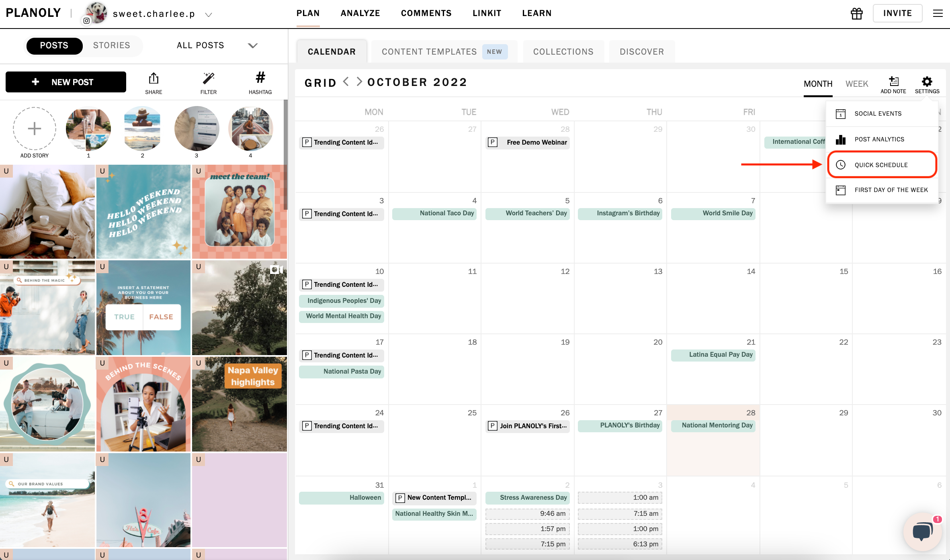Select the 9:46 am time slot
Screen dimensions: 950x560
tap(527, 513)
